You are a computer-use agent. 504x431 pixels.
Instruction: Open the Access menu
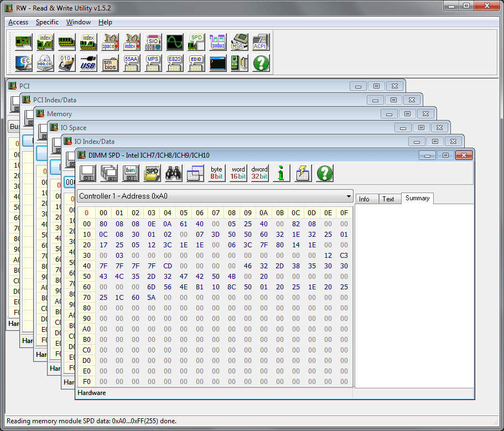(x=18, y=22)
